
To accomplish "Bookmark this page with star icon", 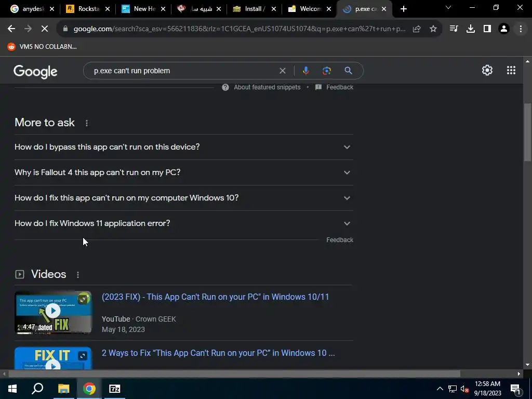I will pos(433,29).
